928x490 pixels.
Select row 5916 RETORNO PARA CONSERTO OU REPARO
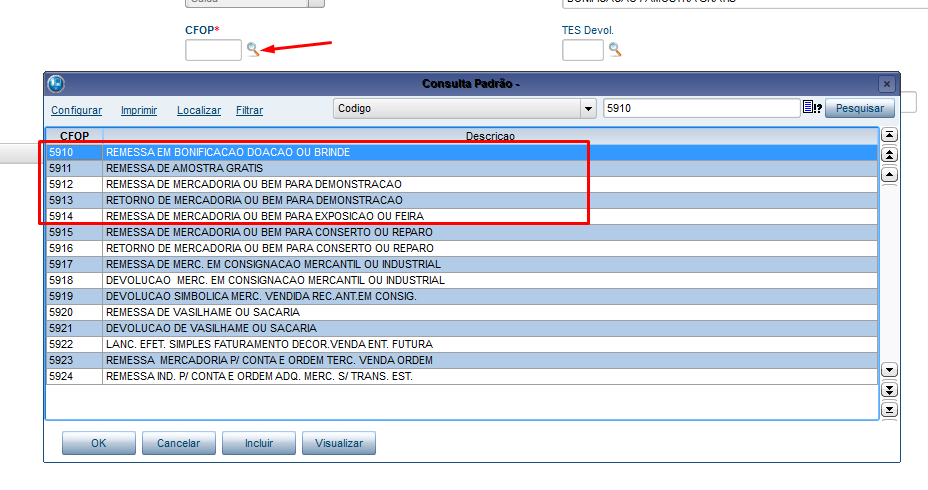coord(462,248)
